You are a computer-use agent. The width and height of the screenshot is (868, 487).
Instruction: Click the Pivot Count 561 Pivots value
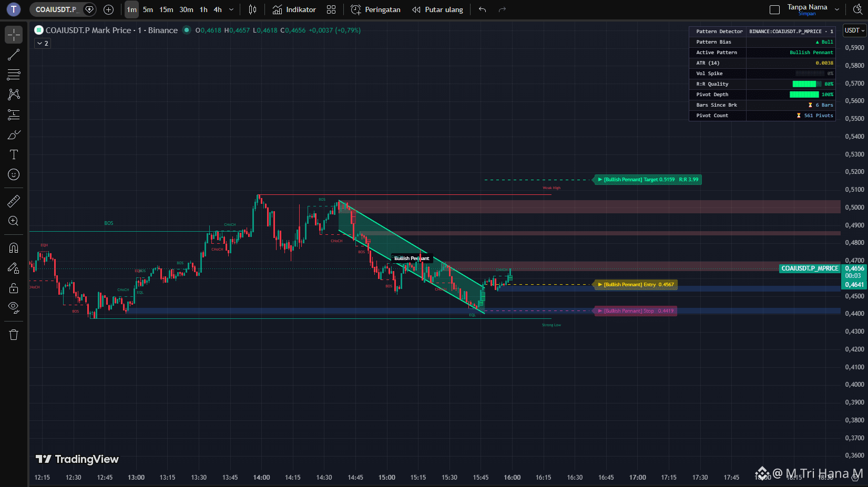[x=815, y=116]
